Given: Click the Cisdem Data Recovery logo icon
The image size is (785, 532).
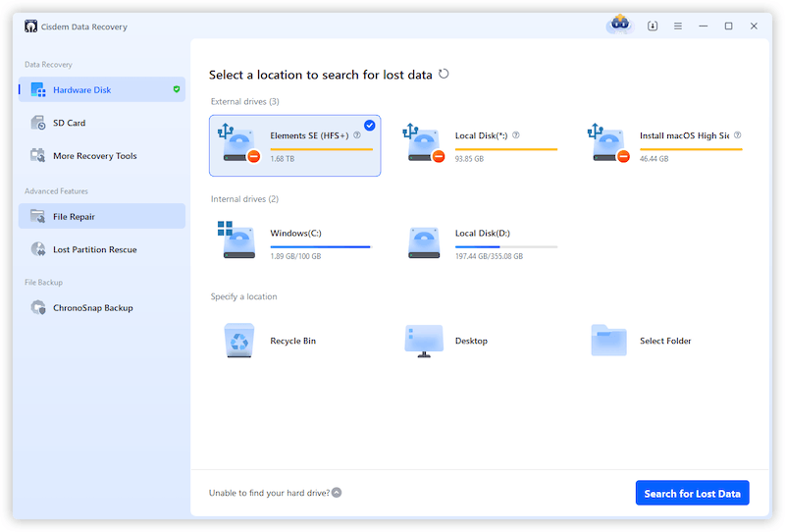Looking at the screenshot, I should pyautogui.click(x=30, y=27).
